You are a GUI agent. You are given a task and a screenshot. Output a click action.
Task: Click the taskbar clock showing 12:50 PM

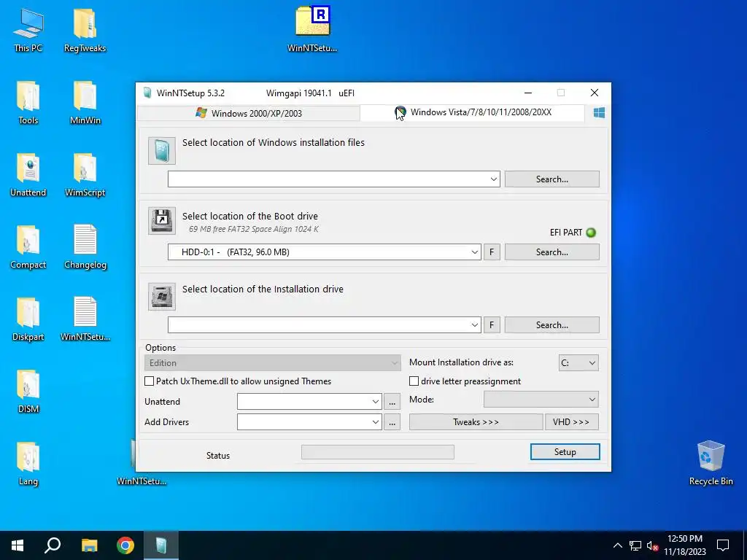click(684, 545)
